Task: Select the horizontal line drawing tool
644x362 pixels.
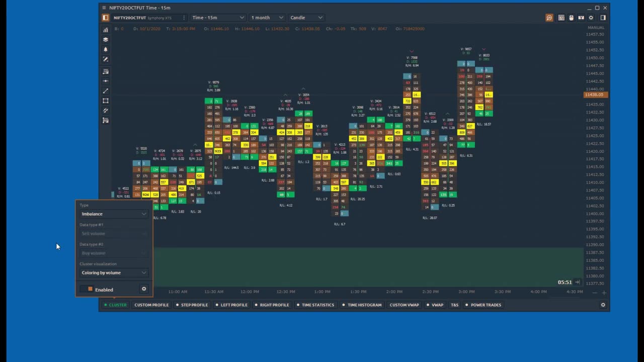Action: click(x=106, y=81)
